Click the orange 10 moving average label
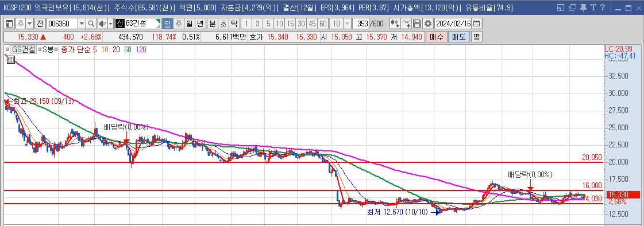The width and height of the screenshot is (644, 226). coord(105,50)
